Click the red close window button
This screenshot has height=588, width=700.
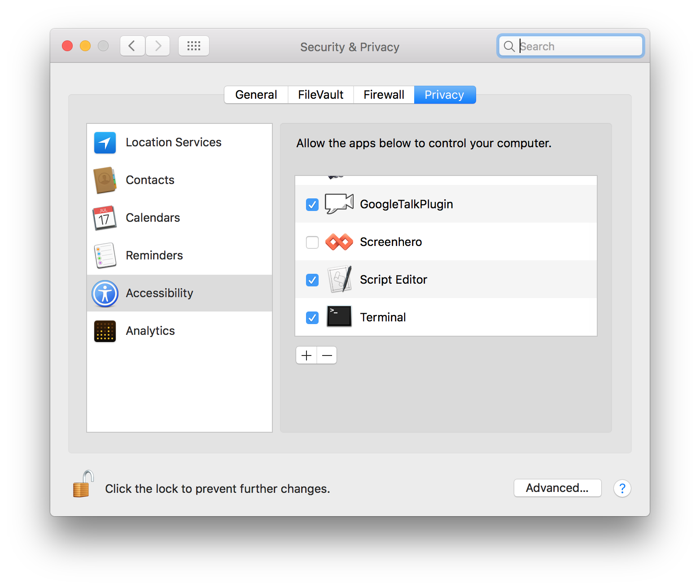67,46
